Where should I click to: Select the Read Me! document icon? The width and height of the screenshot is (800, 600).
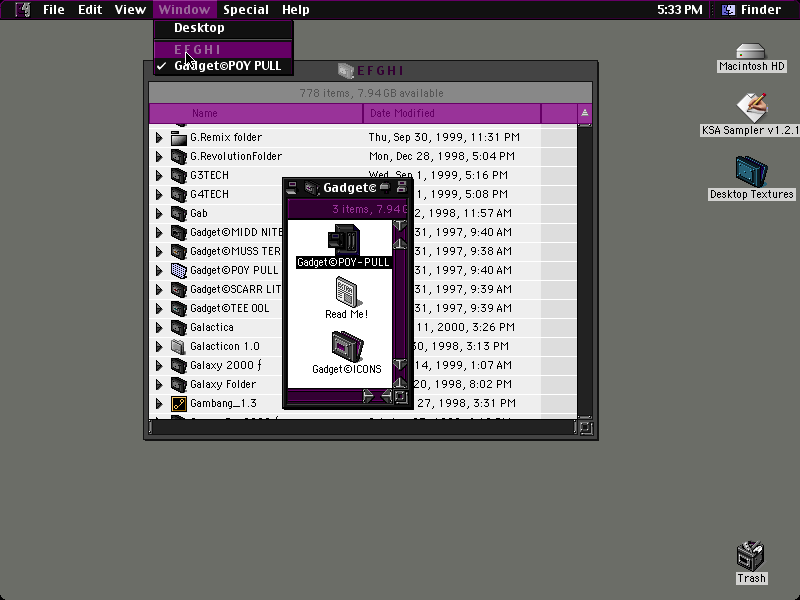click(x=347, y=291)
